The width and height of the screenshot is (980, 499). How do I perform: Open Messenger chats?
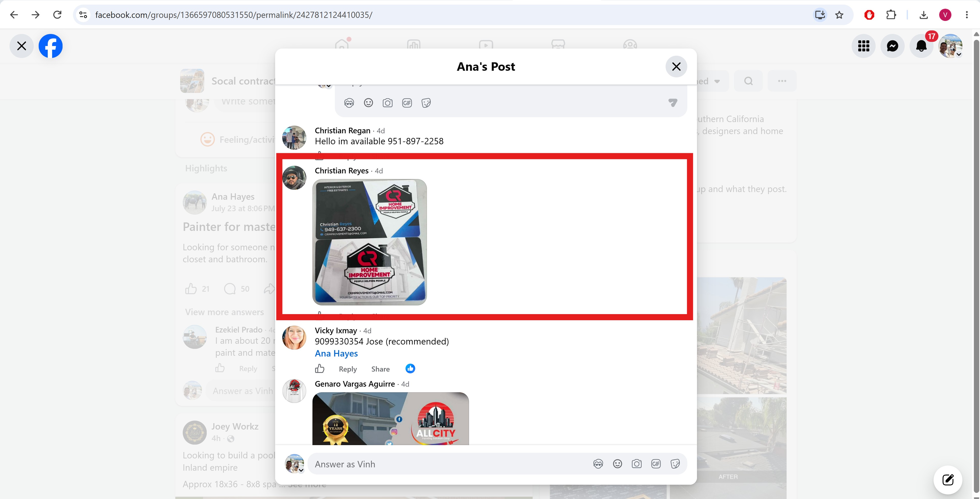pyautogui.click(x=892, y=46)
